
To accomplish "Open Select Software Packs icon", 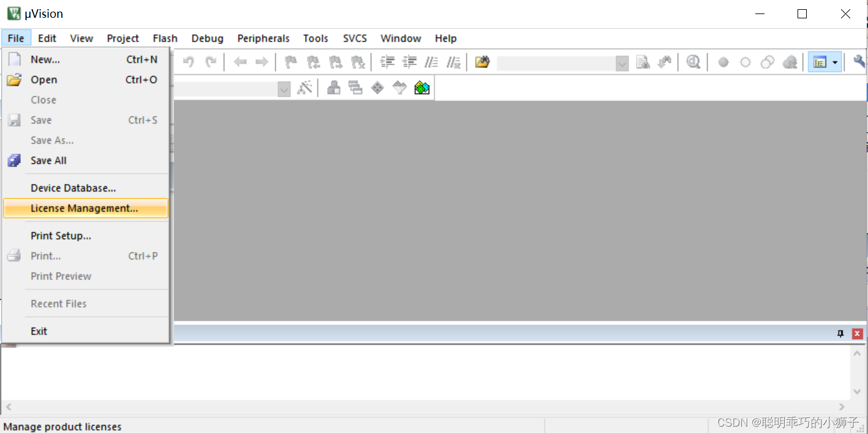I will [x=399, y=88].
